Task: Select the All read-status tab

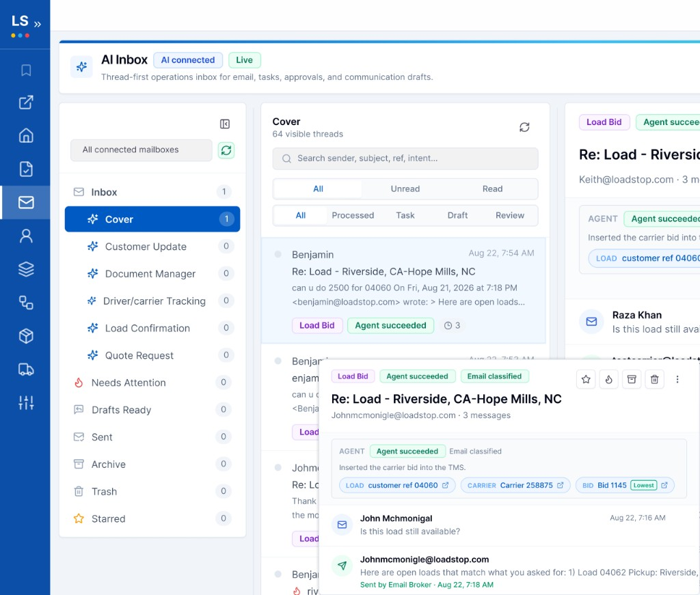Action: [318, 189]
